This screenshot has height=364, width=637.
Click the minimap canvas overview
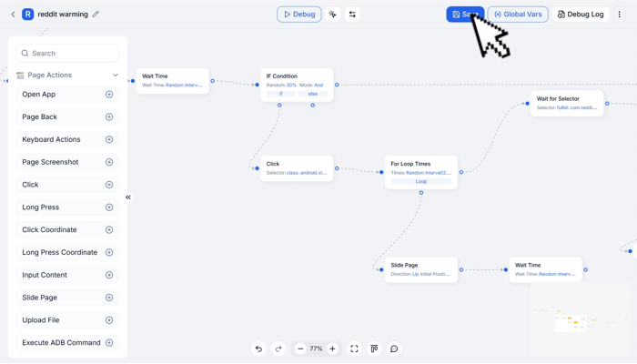click(x=581, y=318)
